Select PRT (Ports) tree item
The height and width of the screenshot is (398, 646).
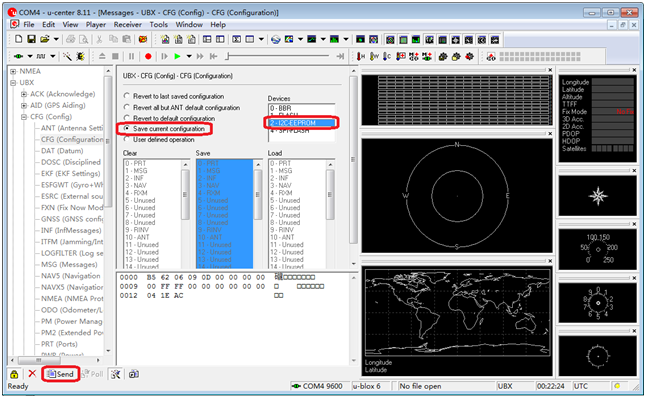coord(59,344)
